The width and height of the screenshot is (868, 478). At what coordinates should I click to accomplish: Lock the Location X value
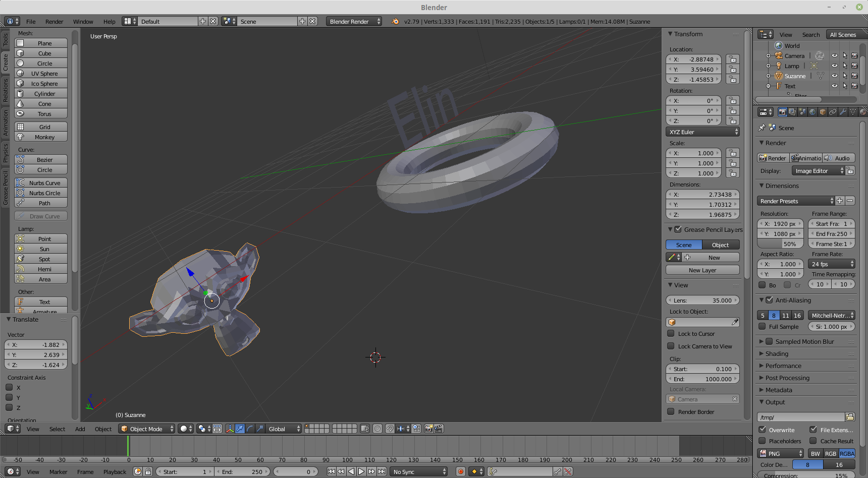click(733, 59)
